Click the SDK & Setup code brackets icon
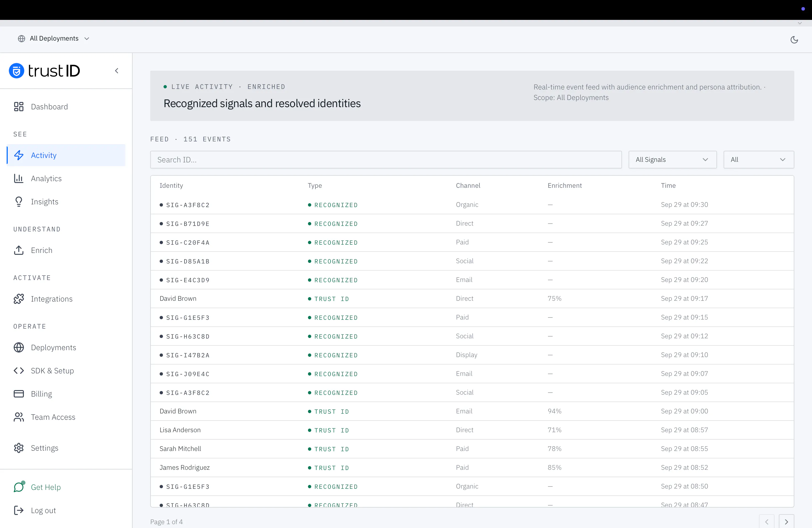Screen dimensions: 812x528 [x=19, y=370]
